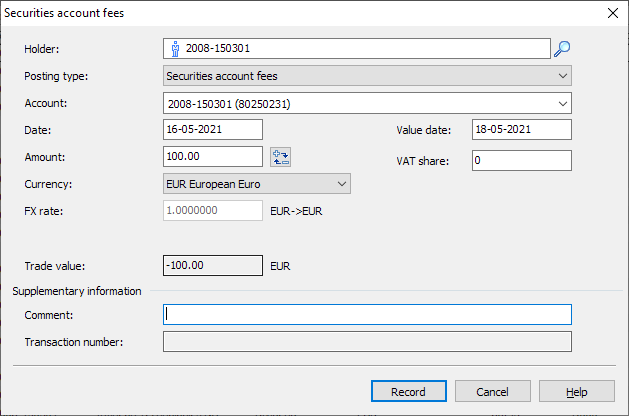The width and height of the screenshot is (629, 416).
Task: Open the Posting type dropdown
Action: 367,76
